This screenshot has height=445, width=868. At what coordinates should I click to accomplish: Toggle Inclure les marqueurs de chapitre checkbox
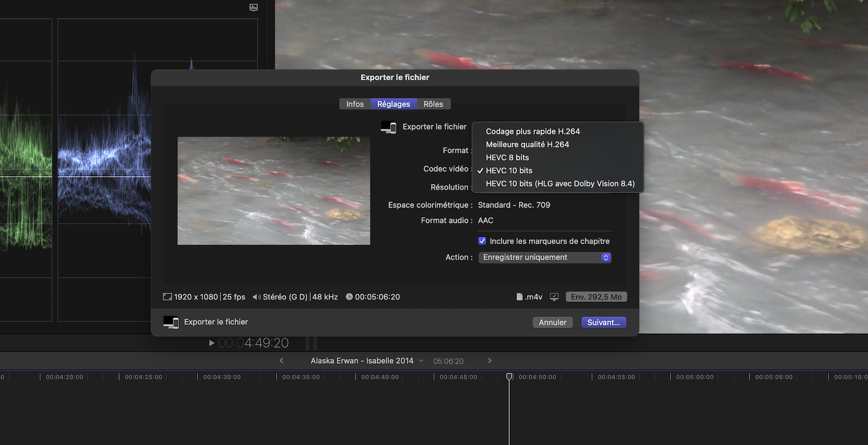click(482, 241)
